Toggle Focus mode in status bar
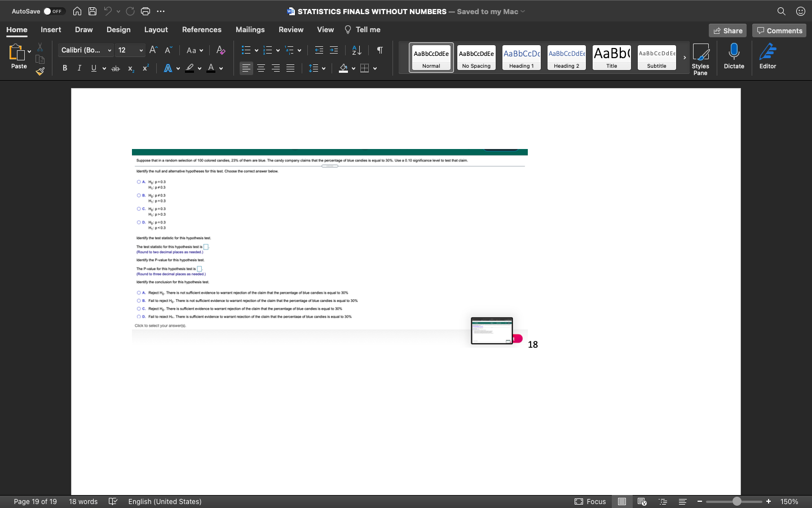Screen dimensions: 812x508 click(590, 501)
